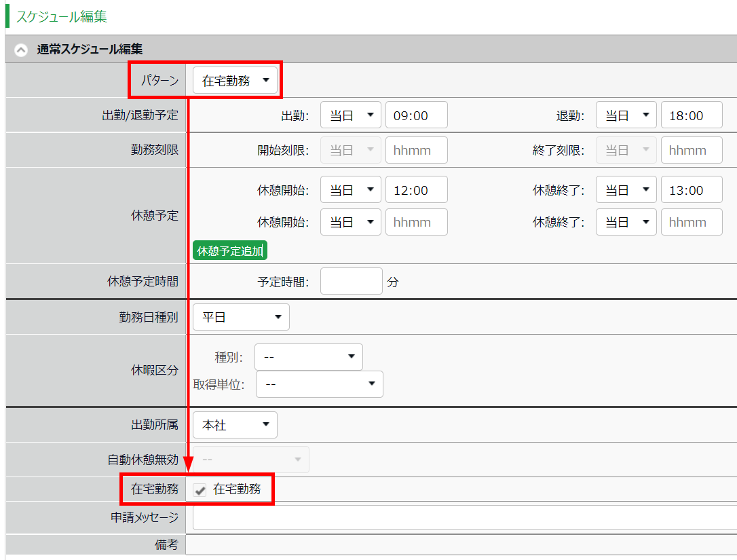Click the first 休憩終了 time field 13:00

[692, 190]
